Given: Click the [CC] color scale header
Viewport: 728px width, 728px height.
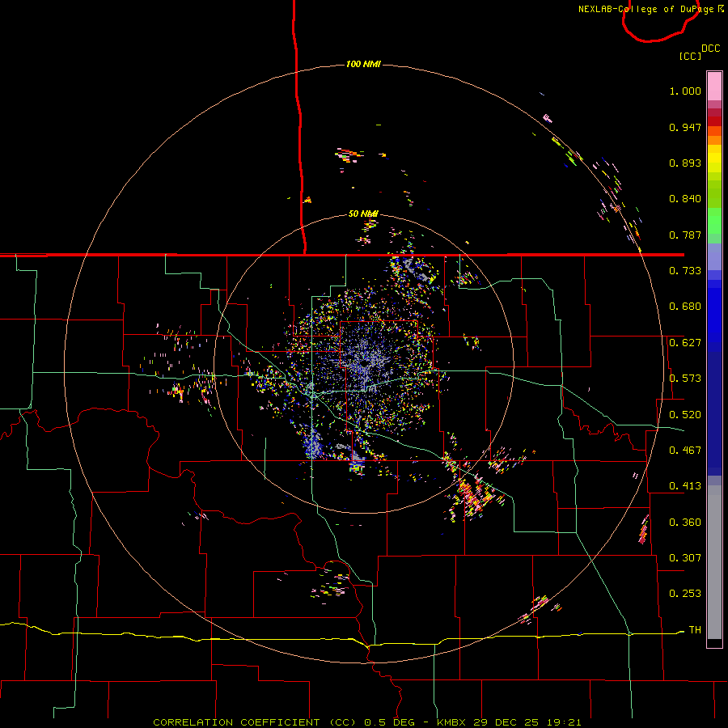Looking at the screenshot, I should click(x=690, y=56).
